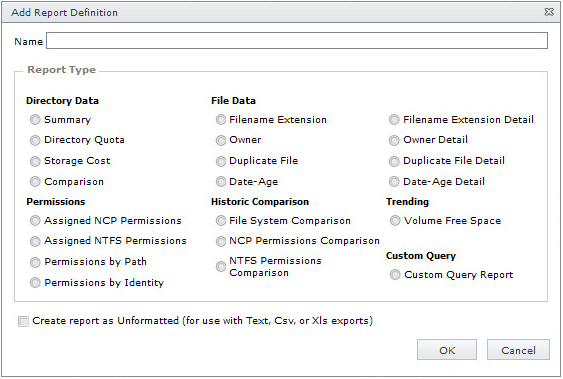563x379 pixels.
Task: Click the Report Type group label
Action: 62,70
